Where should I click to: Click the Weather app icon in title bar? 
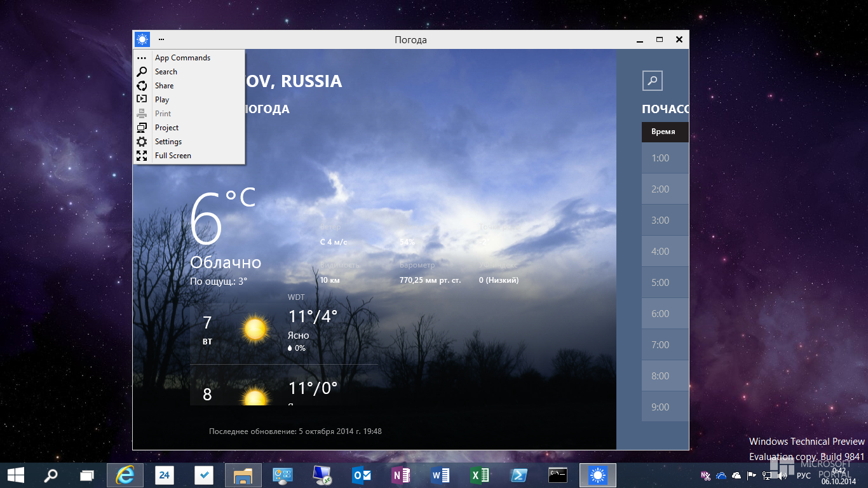pos(142,39)
